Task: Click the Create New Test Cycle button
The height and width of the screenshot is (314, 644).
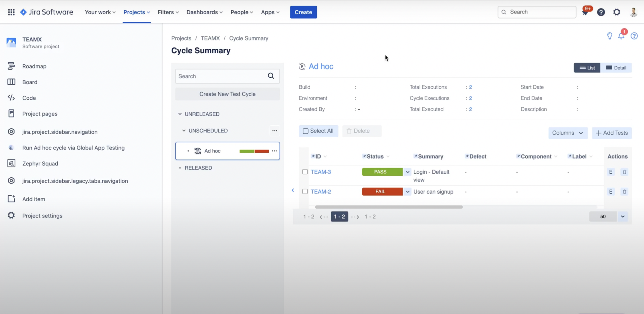Action: point(227,94)
